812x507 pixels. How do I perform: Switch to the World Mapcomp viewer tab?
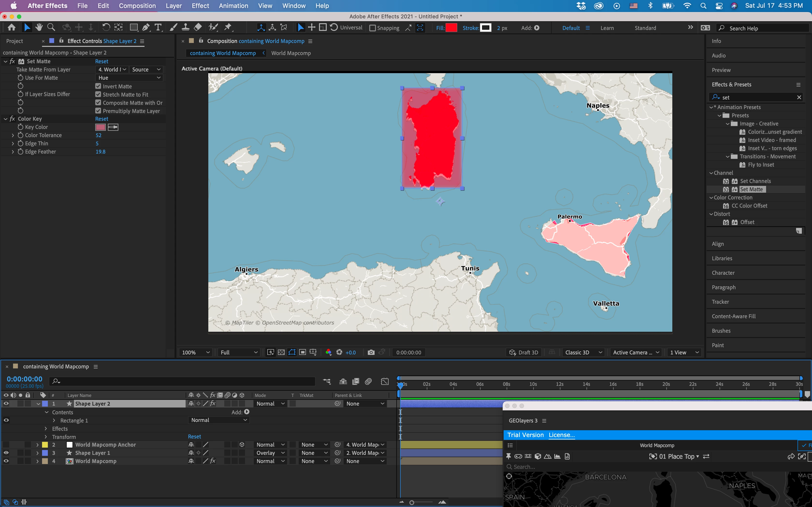(291, 53)
